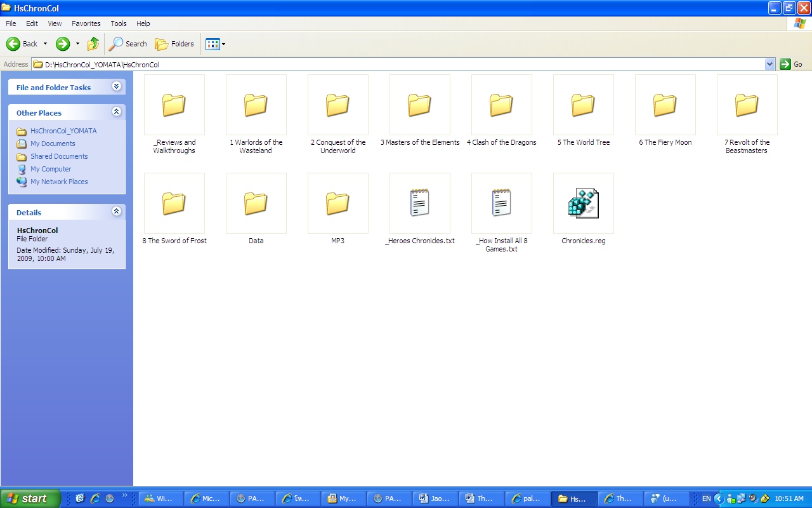Open the Views dropdown button

click(x=216, y=44)
